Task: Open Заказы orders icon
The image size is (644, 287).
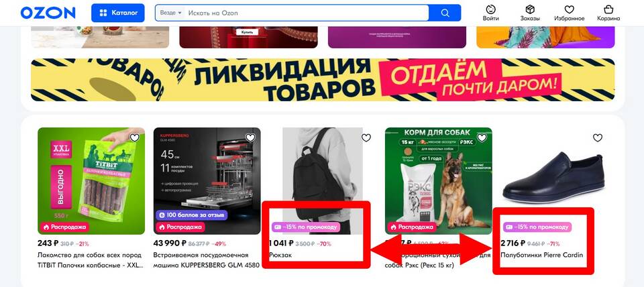Action: coord(530,13)
